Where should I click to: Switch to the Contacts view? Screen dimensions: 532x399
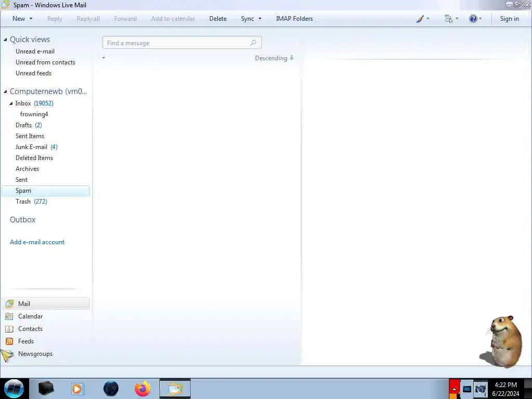[x=30, y=329]
